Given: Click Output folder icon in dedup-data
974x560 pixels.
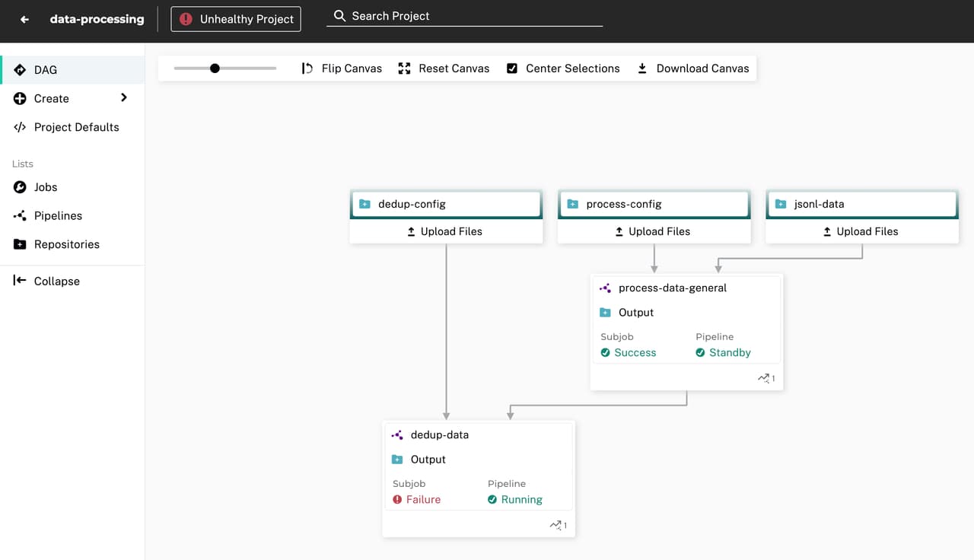Looking at the screenshot, I should 397,460.
